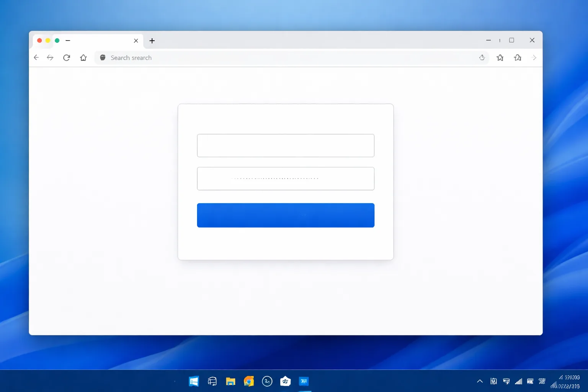Click the right chevron at toolbar end
Screen dimensions: 588x392
pos(534,57)
